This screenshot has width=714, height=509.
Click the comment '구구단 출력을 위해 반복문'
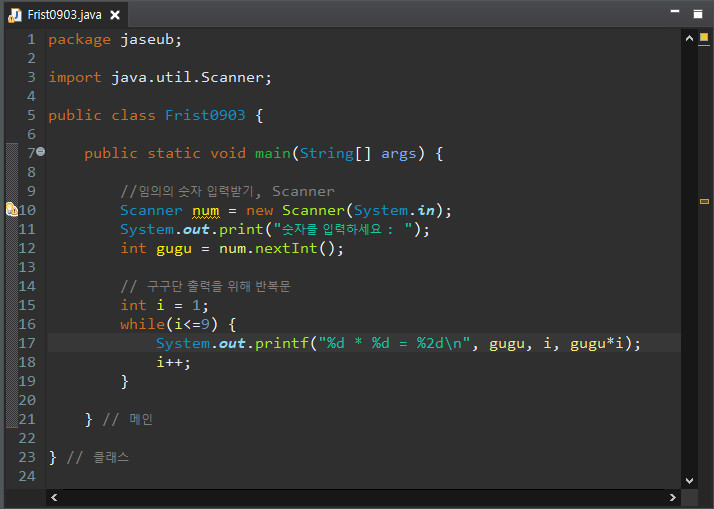click(x=219, y=286)
